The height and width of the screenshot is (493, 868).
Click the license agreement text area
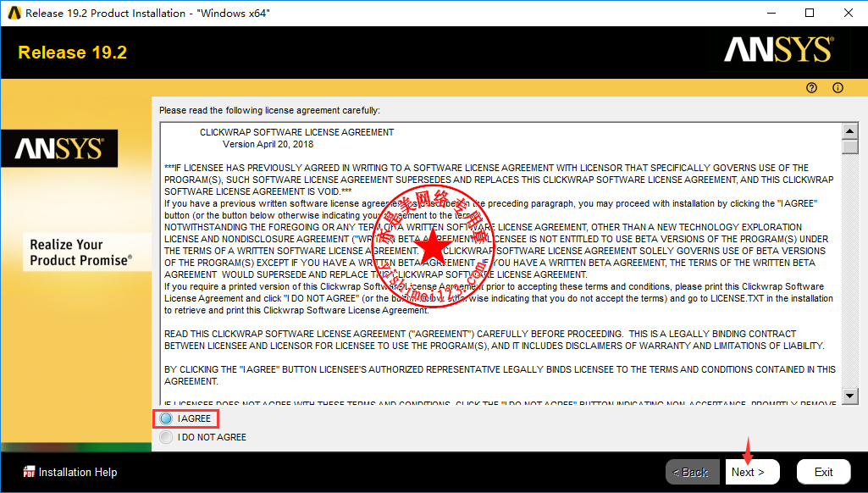pos(500,263)
